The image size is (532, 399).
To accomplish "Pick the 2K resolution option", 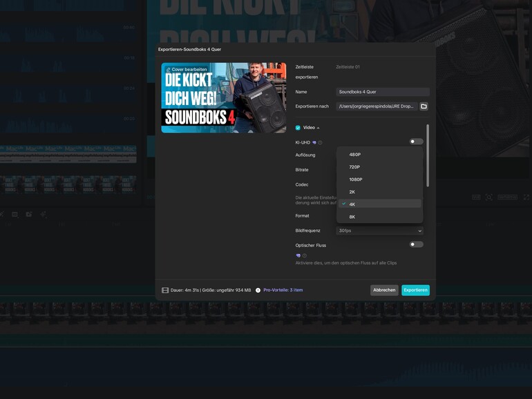I will [379, 192].
